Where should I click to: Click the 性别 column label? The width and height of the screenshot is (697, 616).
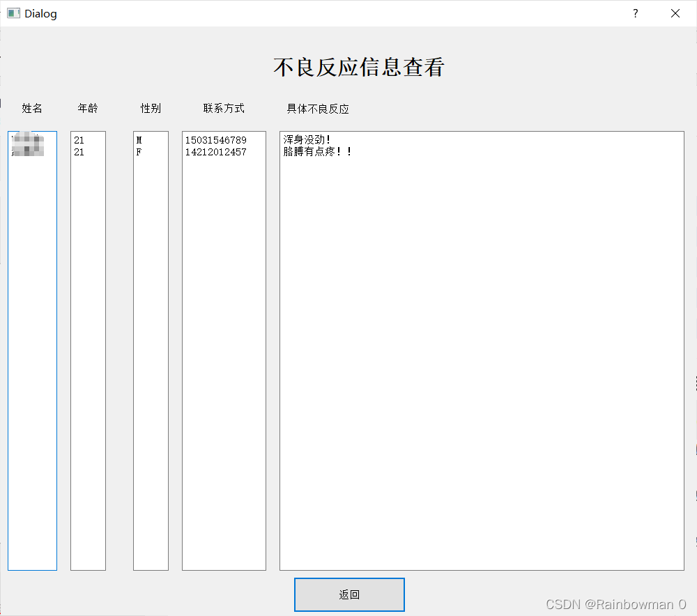point(151,108)
